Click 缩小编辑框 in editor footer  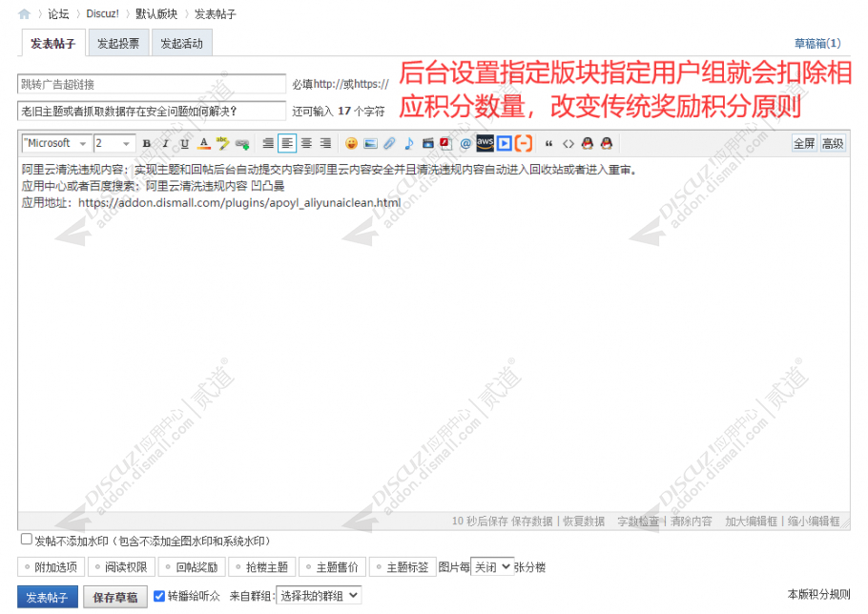[x=814, y=522]
